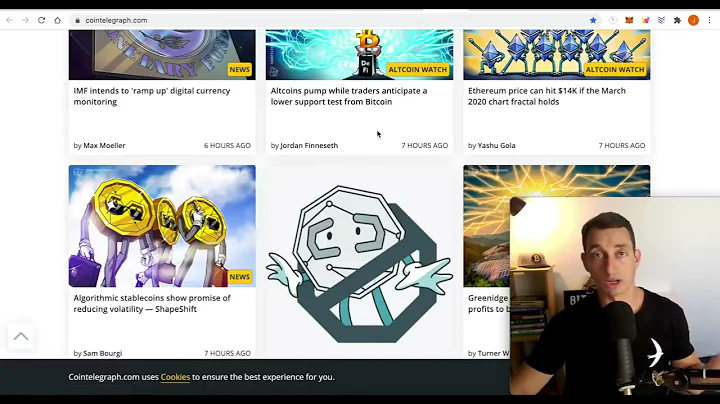Click 7 HOURS AGO under Sam Bourgi article
720x404 pixels.
tap(227, 354)
